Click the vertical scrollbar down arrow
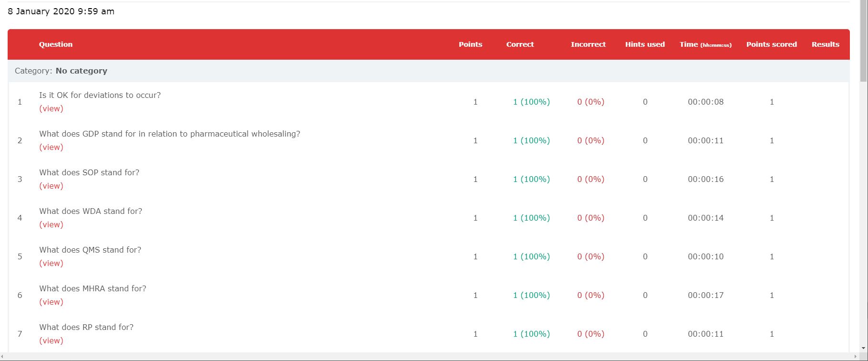The width and height of the screenshot is (868, 361). pyautogui.click(x=864, y=348)
